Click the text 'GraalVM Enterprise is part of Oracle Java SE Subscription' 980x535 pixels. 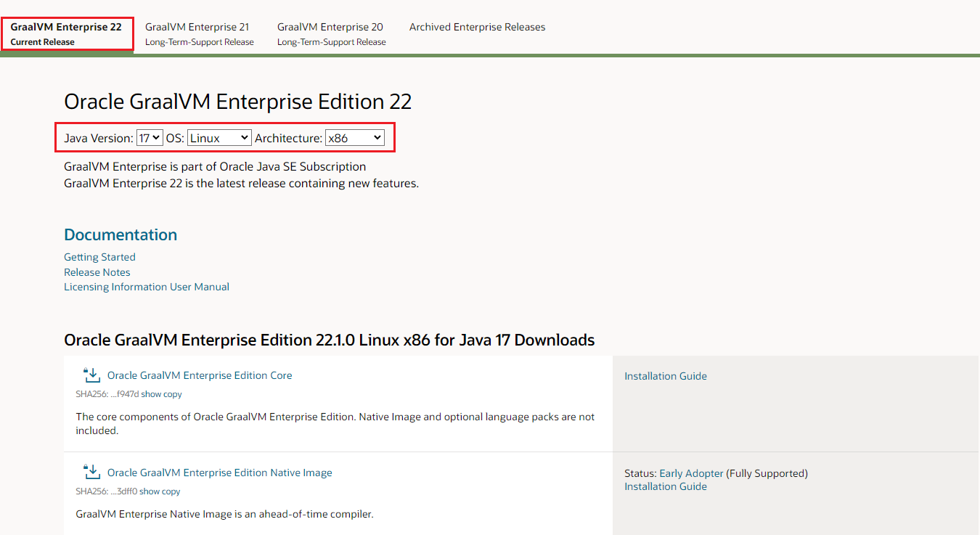click(x=215, y=167)
